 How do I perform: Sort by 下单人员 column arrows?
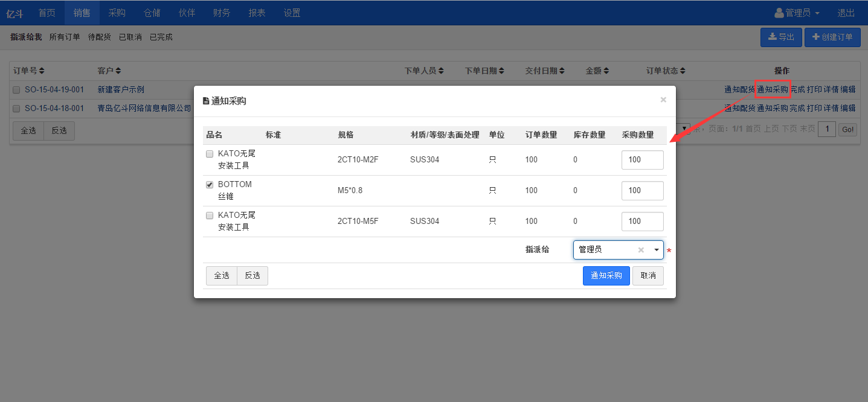coord(441,71)
